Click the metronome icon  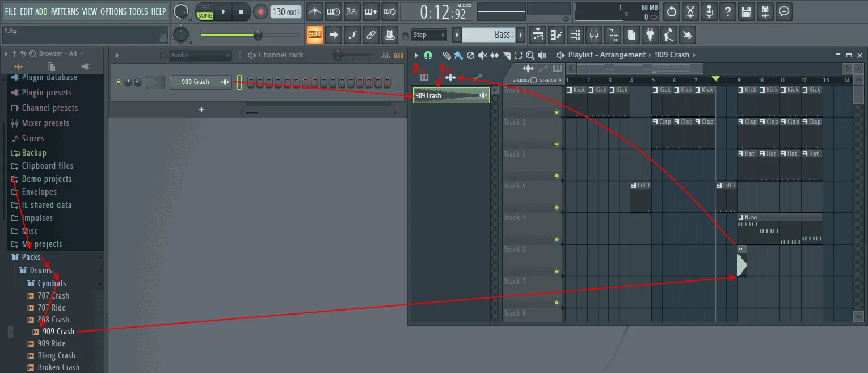(314, 11)
